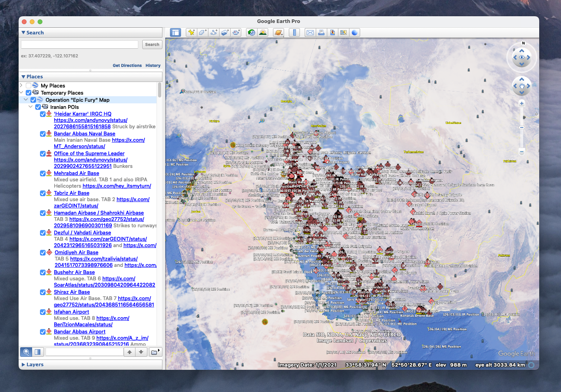
Task: Save image of the current view
Action: click(332, 32)
